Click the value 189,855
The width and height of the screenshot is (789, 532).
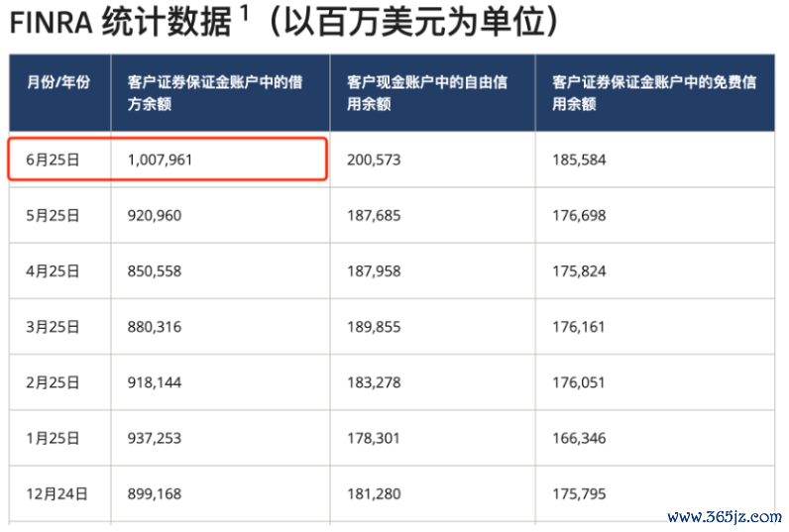[x=374, y=327]
